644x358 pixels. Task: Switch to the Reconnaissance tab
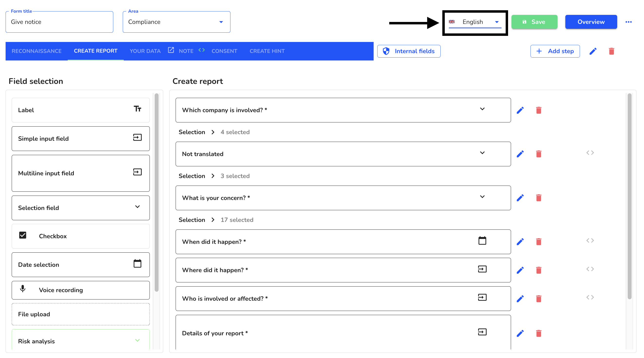[37, 51]
